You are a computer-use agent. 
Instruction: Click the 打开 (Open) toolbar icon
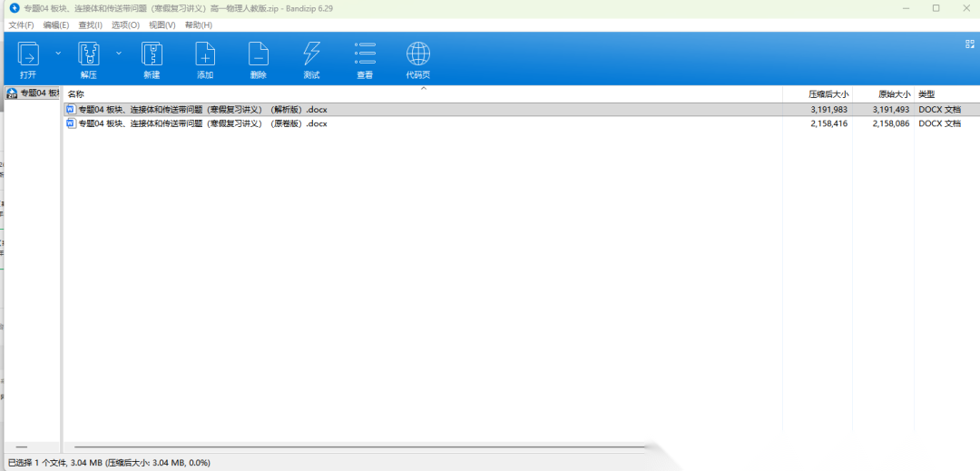28,56
